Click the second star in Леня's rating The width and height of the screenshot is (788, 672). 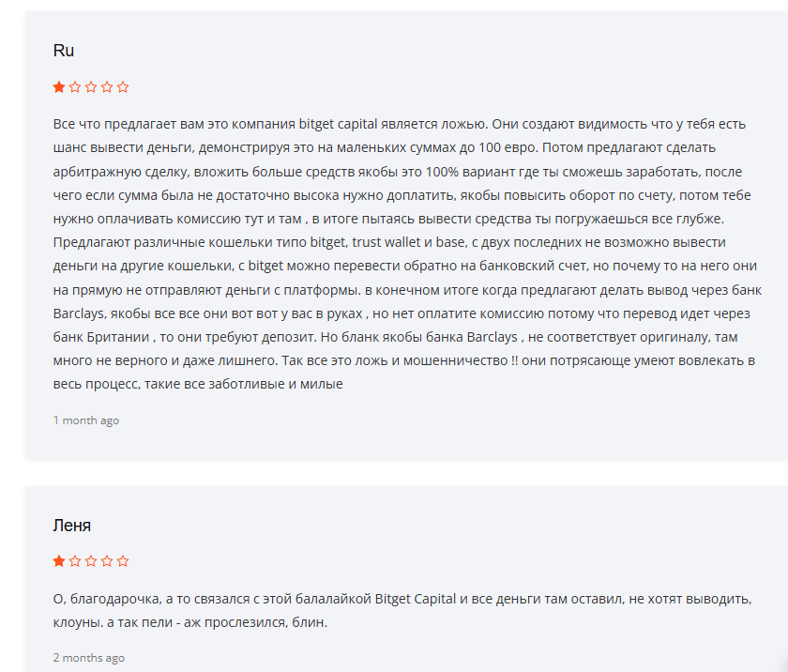point(75,561)
